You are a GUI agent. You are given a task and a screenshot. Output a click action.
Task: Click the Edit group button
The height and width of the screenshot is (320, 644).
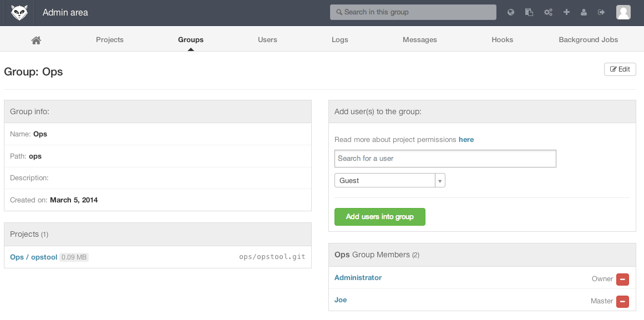(620, 69)
